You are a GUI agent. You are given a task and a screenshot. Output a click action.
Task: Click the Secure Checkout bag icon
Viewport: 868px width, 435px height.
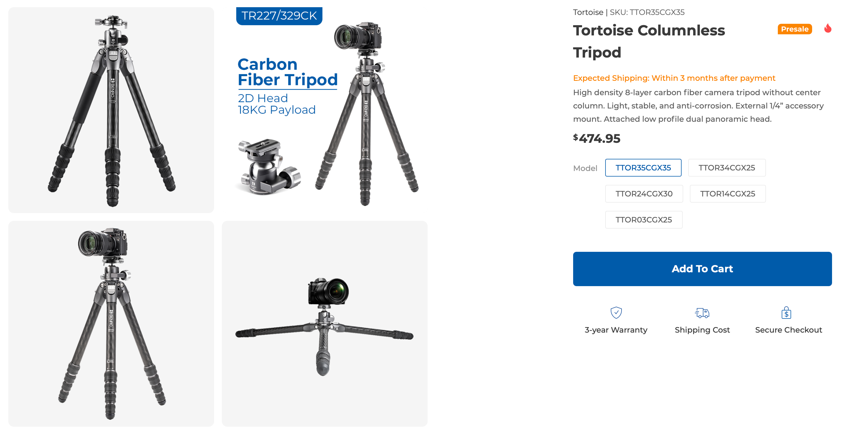786,313
